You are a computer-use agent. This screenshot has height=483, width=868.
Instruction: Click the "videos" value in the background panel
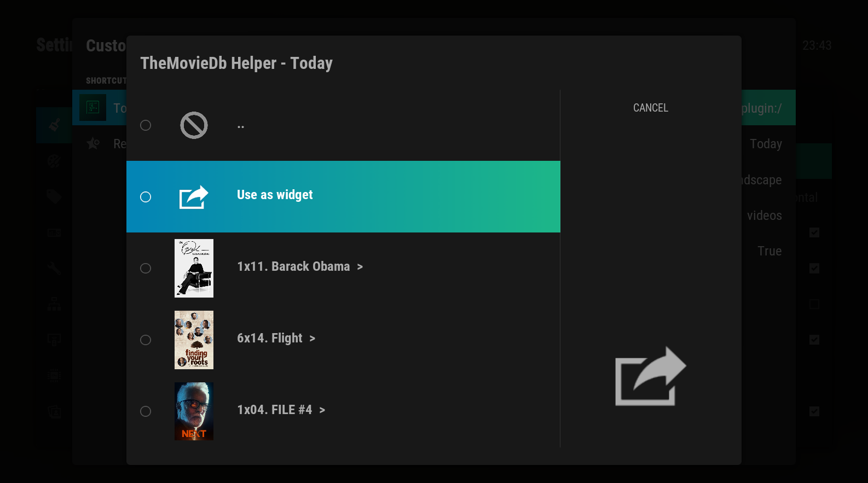pyautogui.click(x=765, y=216)
